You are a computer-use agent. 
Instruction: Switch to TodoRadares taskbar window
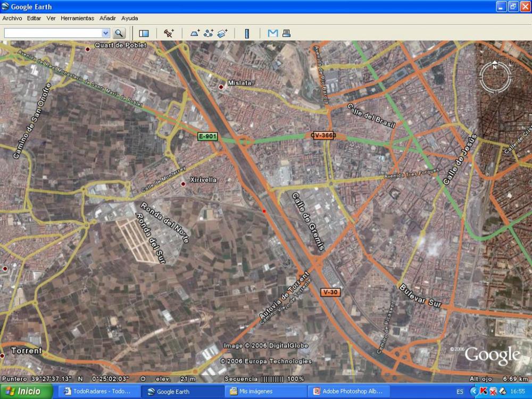coord(98,392)
